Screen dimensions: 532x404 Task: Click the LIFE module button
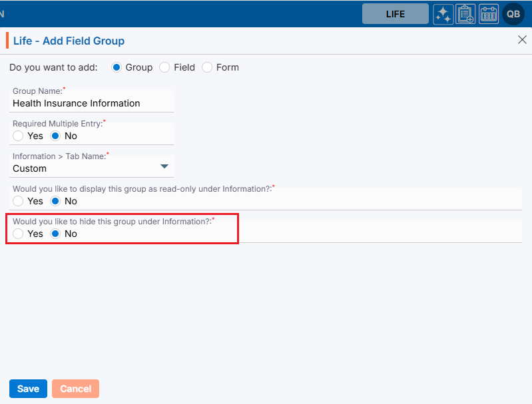[395, 14]
